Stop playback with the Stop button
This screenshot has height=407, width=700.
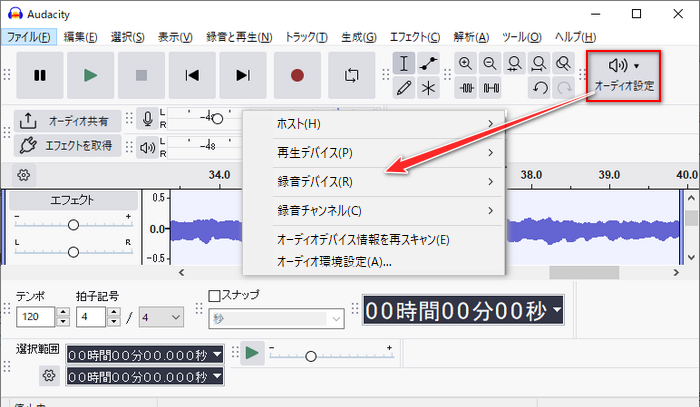(142, 75)
